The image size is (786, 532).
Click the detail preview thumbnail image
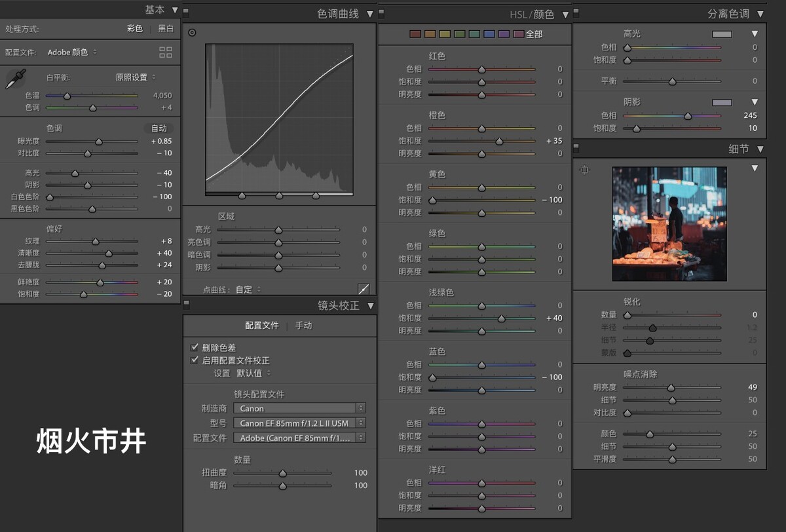click(x=669, y=223)
